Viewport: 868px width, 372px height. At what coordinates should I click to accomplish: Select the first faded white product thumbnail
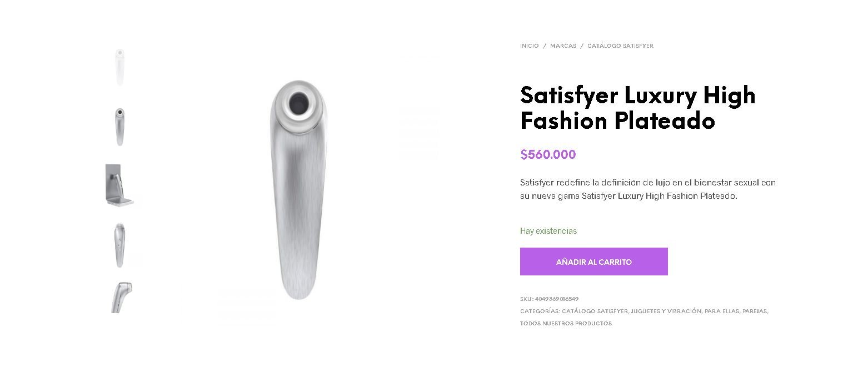click(119, 67)
